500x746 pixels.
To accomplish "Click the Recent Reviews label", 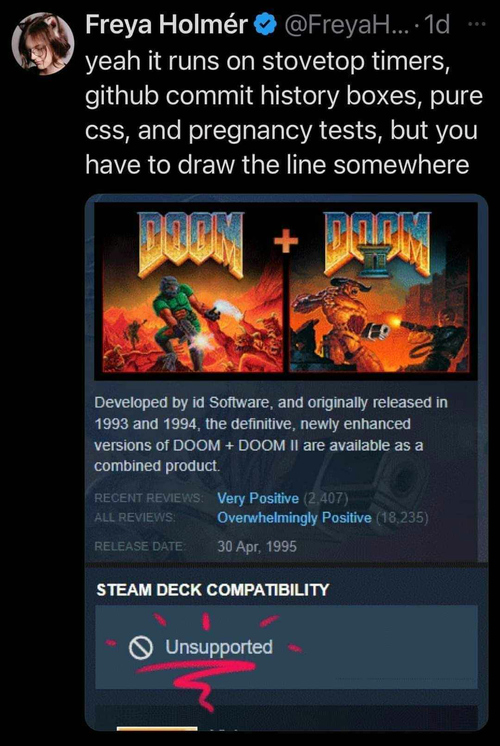I will 148,498.
